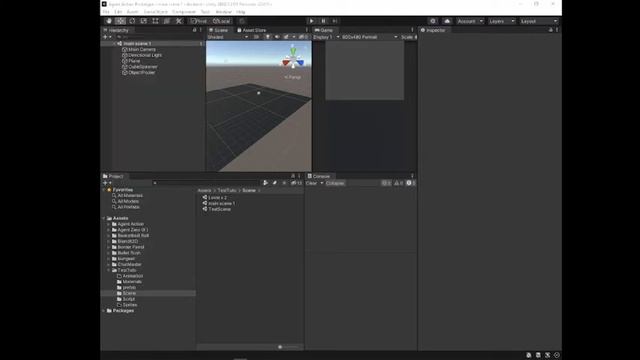This screenshot has width=640, height=360.
Task: Open the Component menu
Action: (x=184, y=12)
